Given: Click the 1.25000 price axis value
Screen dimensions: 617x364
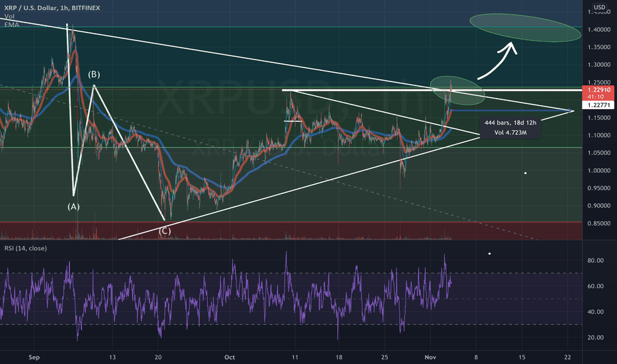Looking at the screenshot, I should (599, 82).
